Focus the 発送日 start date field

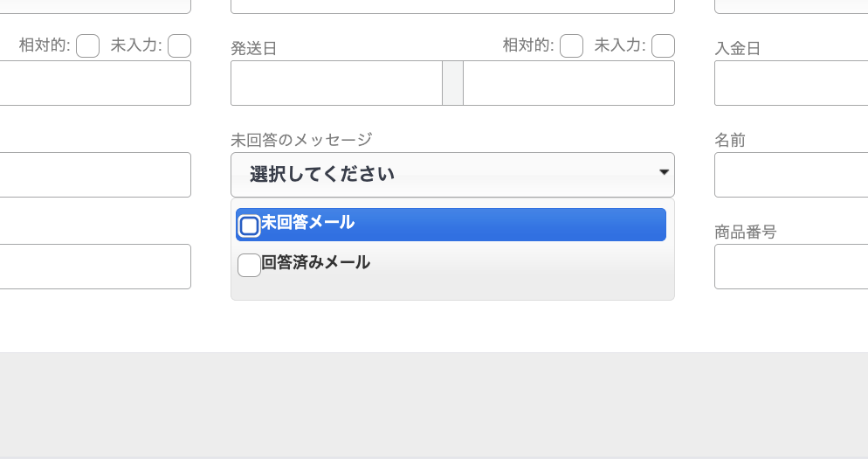coord(336,83)
